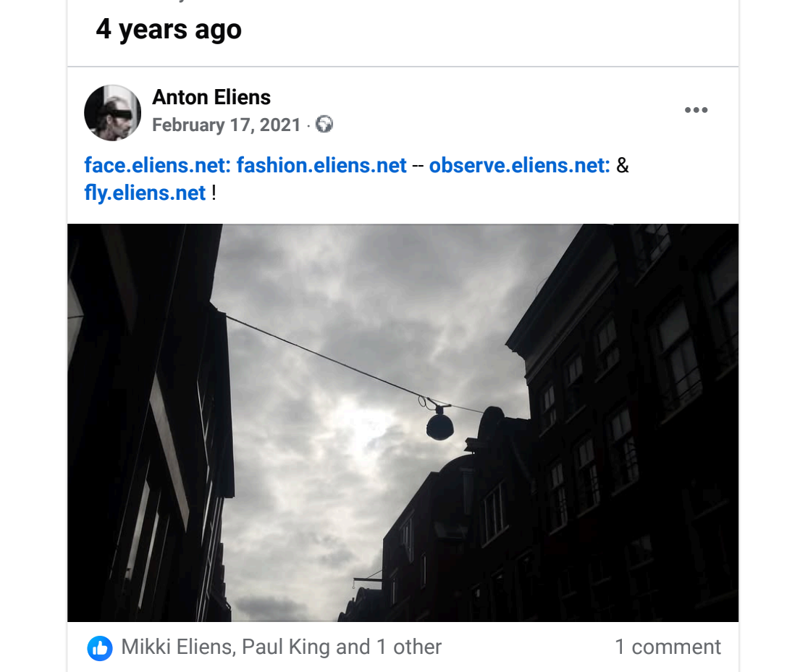Screen dimensions: 808x672
Task: Follow the fly.eliens.net link
Action: [145, 193]
